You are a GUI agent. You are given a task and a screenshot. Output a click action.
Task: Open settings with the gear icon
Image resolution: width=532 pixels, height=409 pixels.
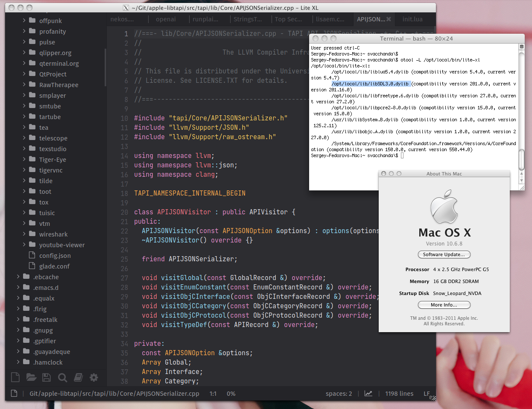pos(94,377)
